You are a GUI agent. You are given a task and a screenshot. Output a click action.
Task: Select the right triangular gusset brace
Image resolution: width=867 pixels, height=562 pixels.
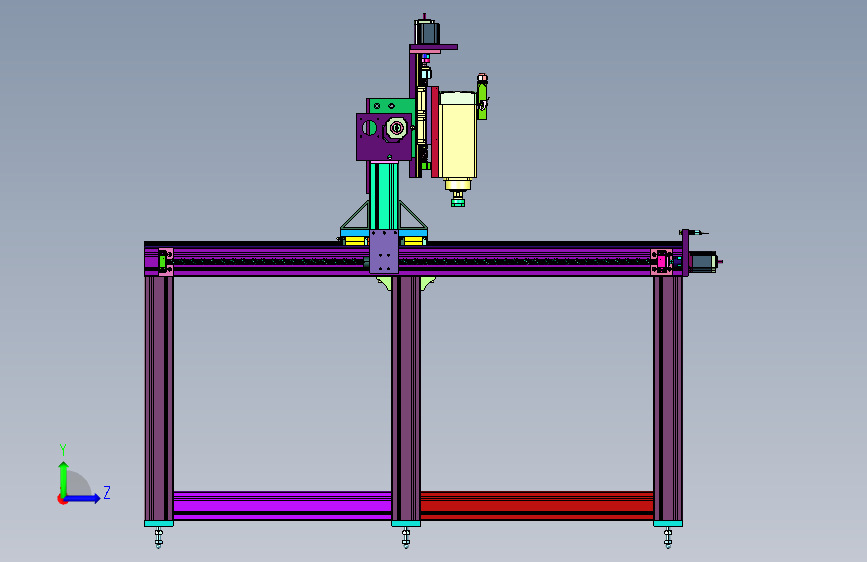pyautogui.click(x=412, y=215)
